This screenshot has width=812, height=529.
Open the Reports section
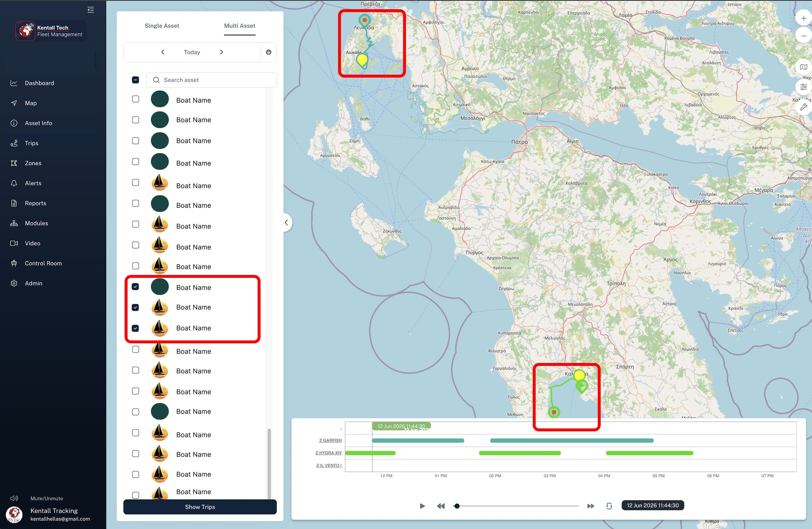[x=35, y=203]
